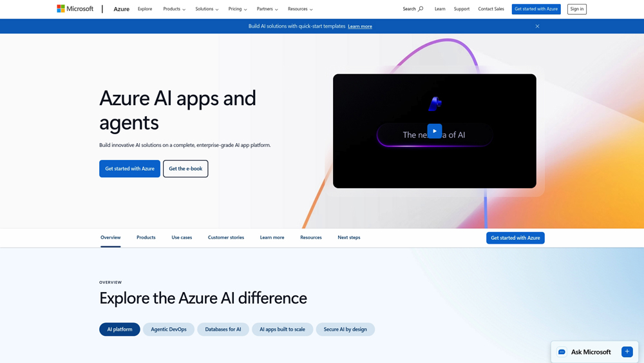Switch to the Products tab in the section navigation

pos(146,238)
